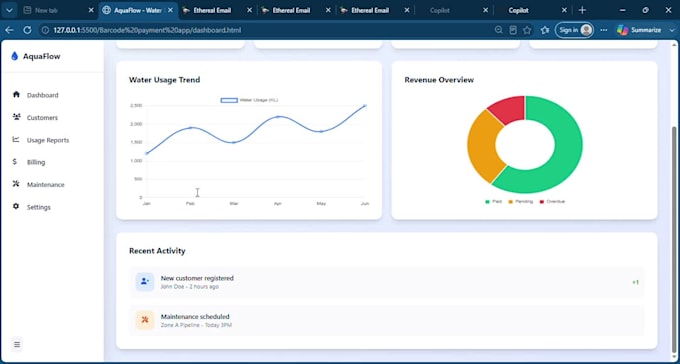Open the browser more options ellipsis menu
The height and width of the screenshot is (364, 680).
[x=604, y=30]
